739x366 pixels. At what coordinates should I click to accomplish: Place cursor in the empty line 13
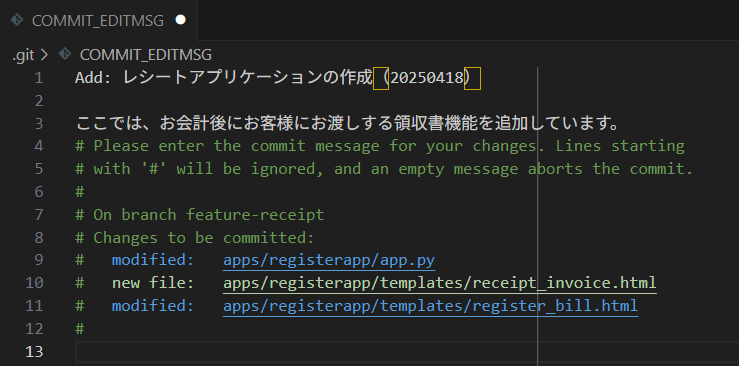click(x=405, y=352)
